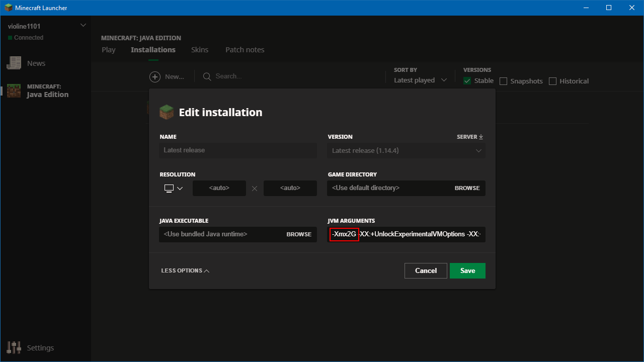Open the Sort By Latest played dropdown
Image resolution: width=644 pixels, height=362 pixels.
(x=420, y=80)
